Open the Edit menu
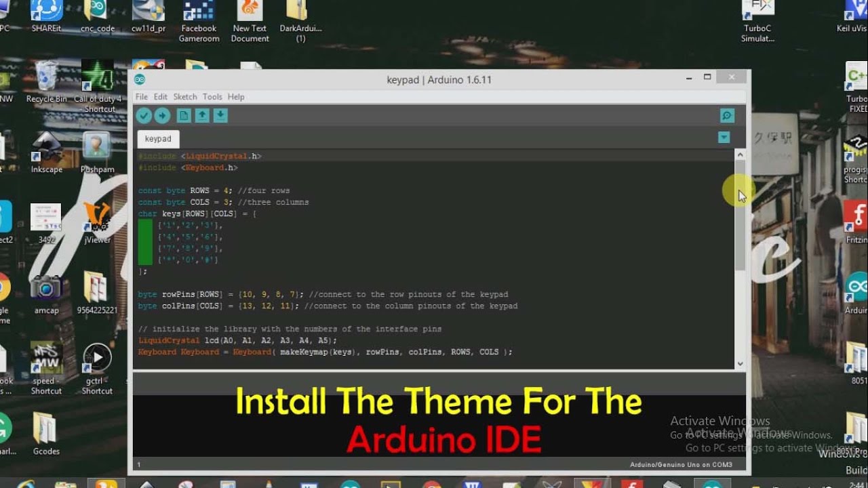The image size is (868, 488). 160,97
